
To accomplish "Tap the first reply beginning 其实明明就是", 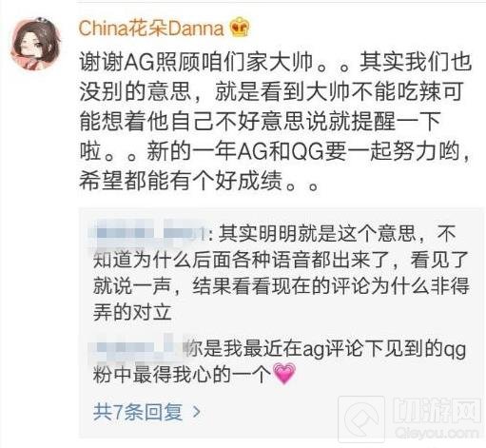I will (x=281, y=273).
